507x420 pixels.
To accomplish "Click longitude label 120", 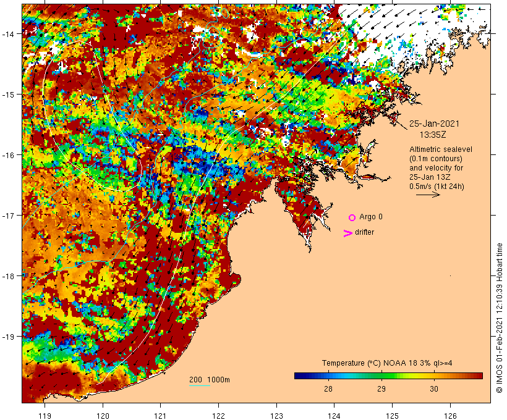I will 103,416.
